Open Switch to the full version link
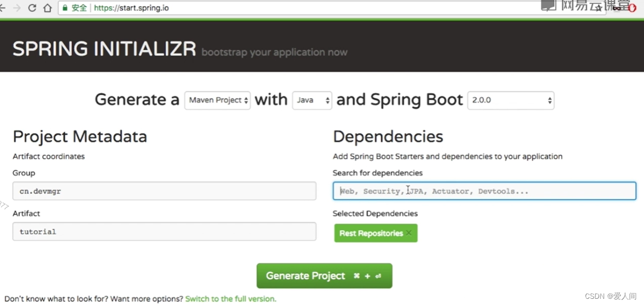 [x=231, y=299]
